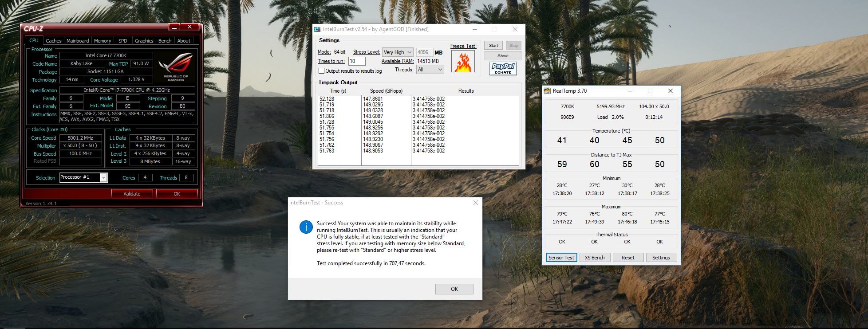Close the CPU-Z window

click(189, 27)
